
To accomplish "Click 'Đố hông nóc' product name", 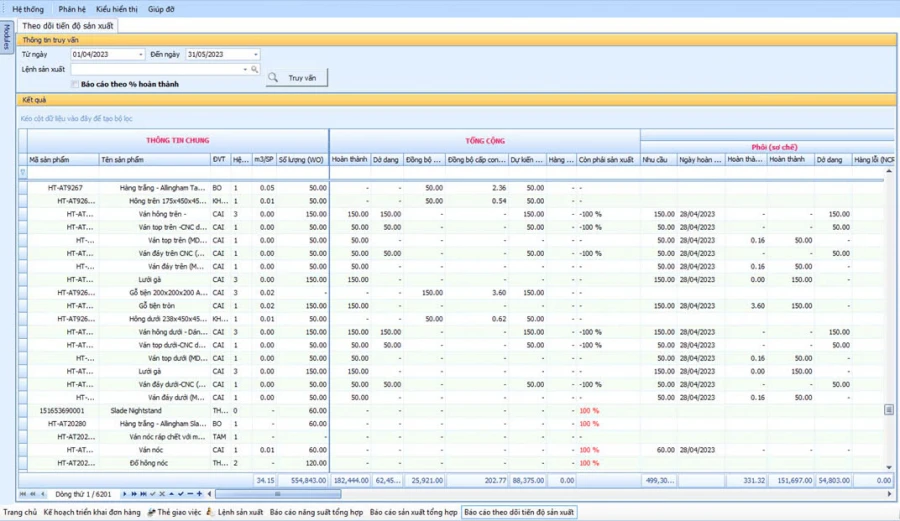I will click(x=149, y=463).
